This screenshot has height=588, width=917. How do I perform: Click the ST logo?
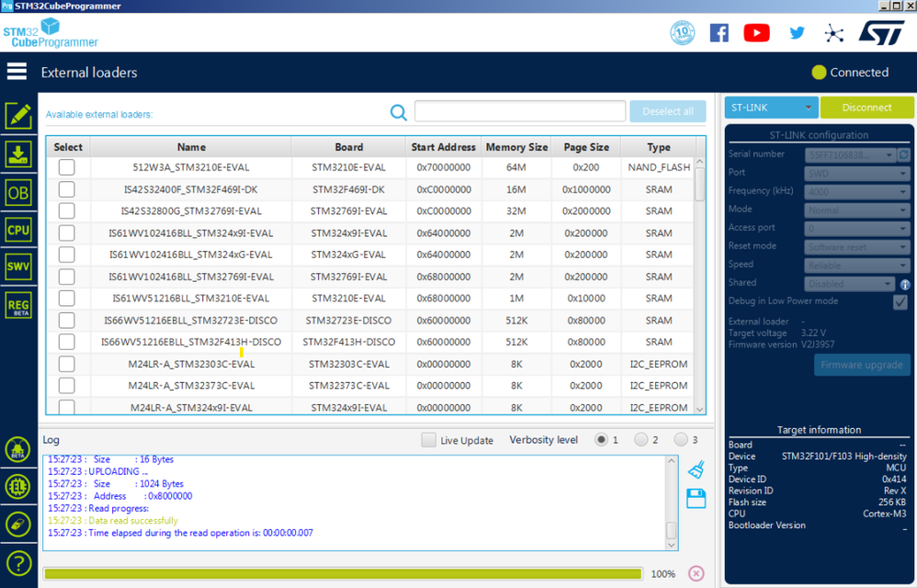pyautogui.click(x=882, y=33)
